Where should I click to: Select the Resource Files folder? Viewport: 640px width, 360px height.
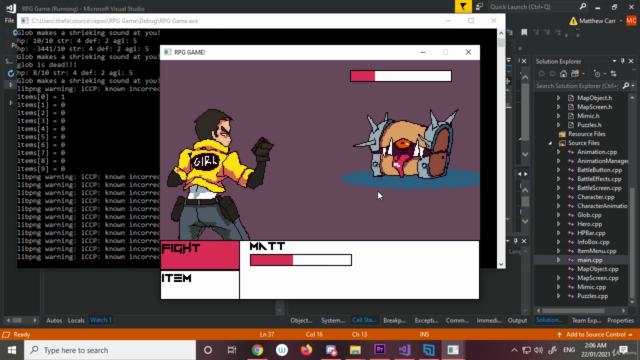[587, 134]
